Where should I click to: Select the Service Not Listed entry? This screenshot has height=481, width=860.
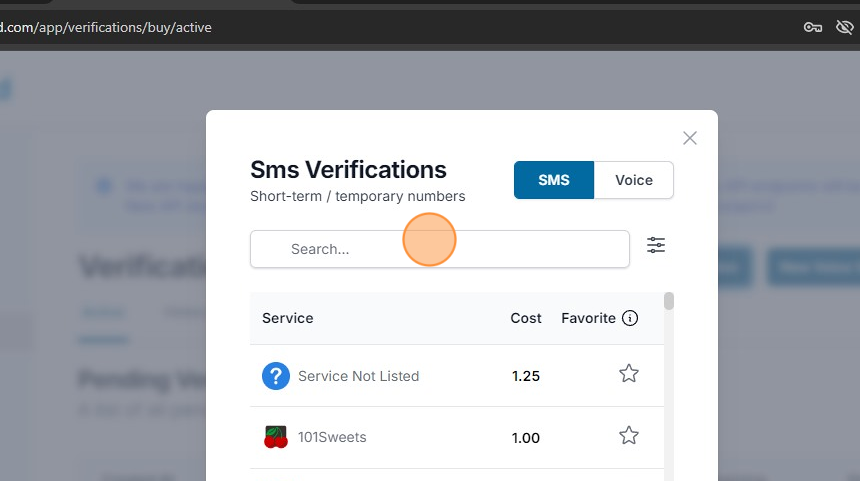pos(358,376)
